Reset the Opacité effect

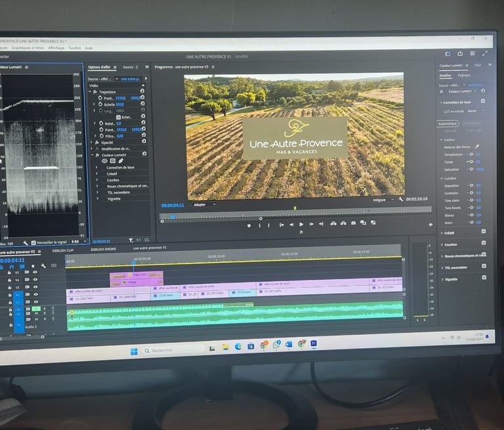[144, 142]
